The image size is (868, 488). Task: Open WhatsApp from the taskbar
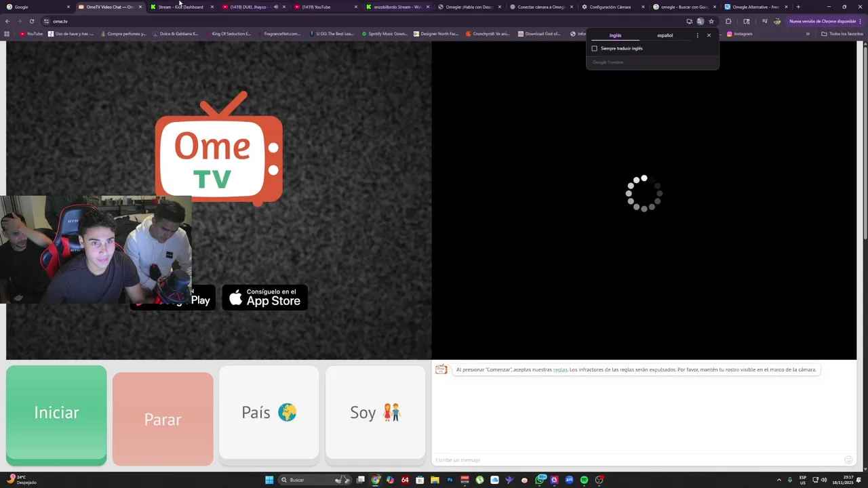click(540, 480)
